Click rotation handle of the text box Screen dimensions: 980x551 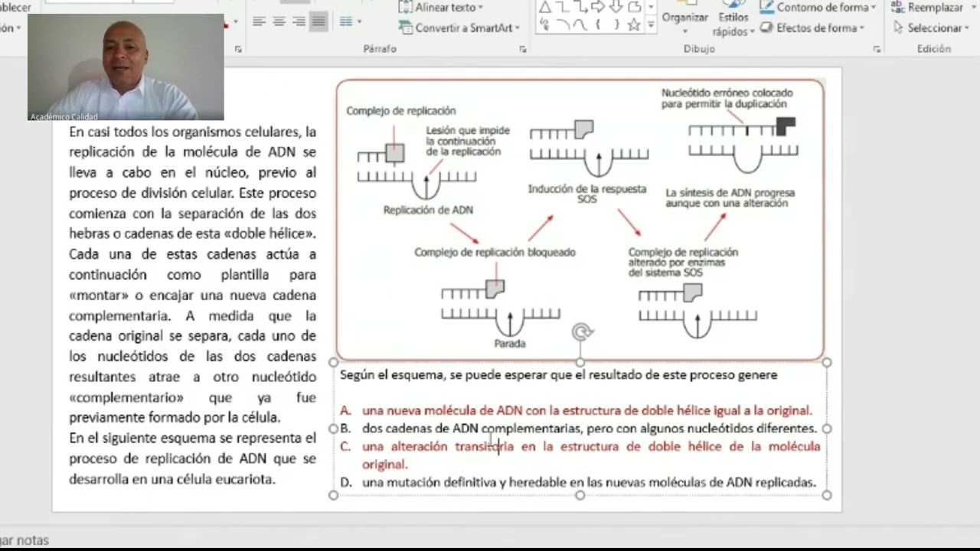[x=582, y=332]
